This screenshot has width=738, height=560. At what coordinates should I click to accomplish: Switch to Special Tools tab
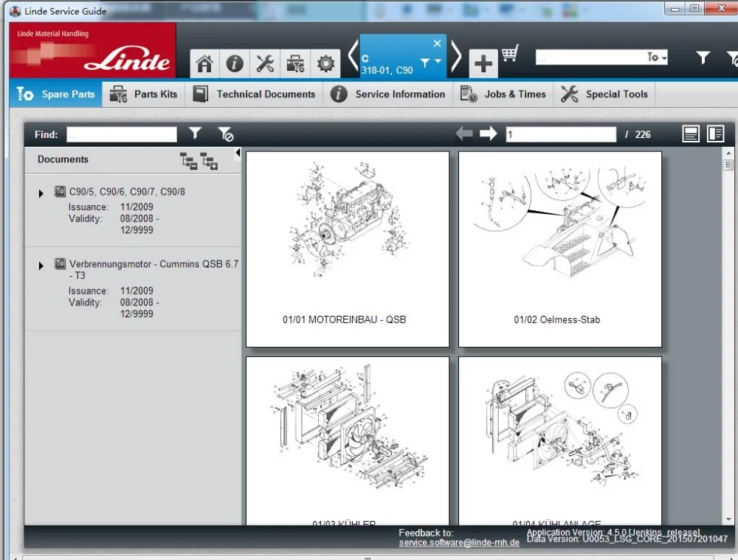click(604, 94)
